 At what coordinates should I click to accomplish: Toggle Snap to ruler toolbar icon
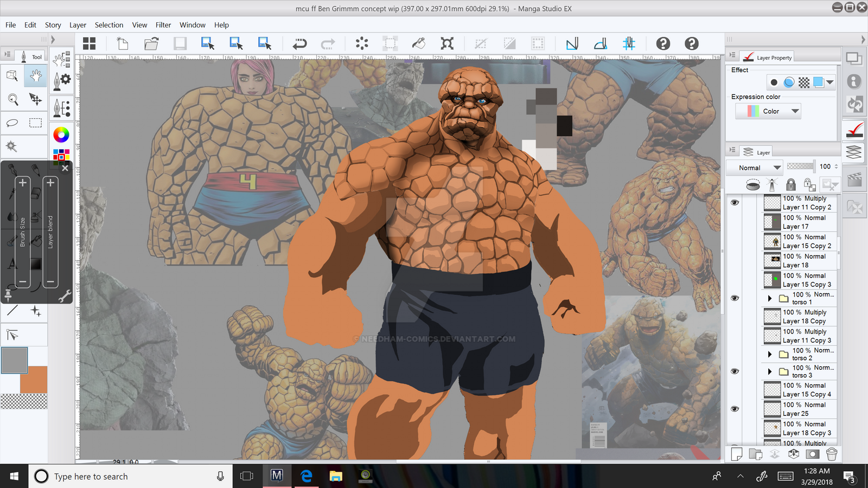[572, 43]
